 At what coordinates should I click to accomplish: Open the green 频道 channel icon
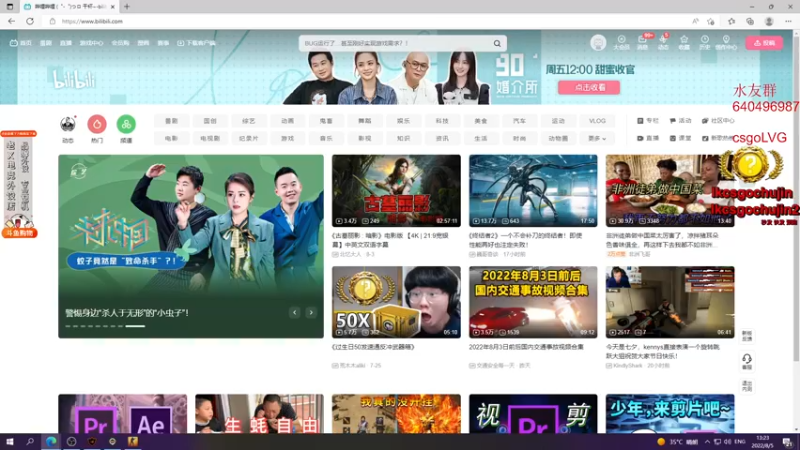click(126, 124)
